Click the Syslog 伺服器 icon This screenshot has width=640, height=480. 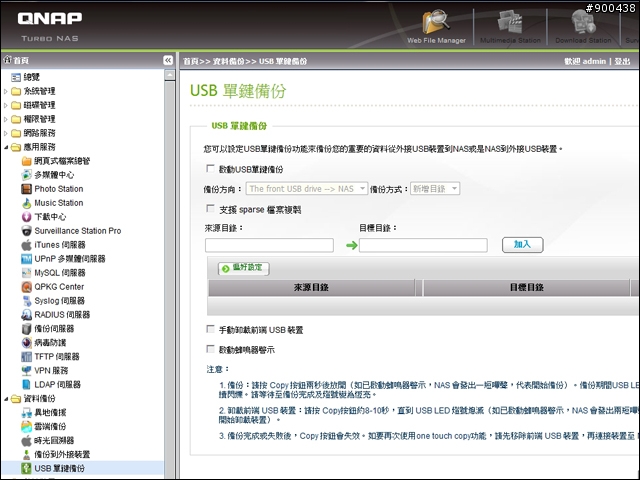pos(27,301)
